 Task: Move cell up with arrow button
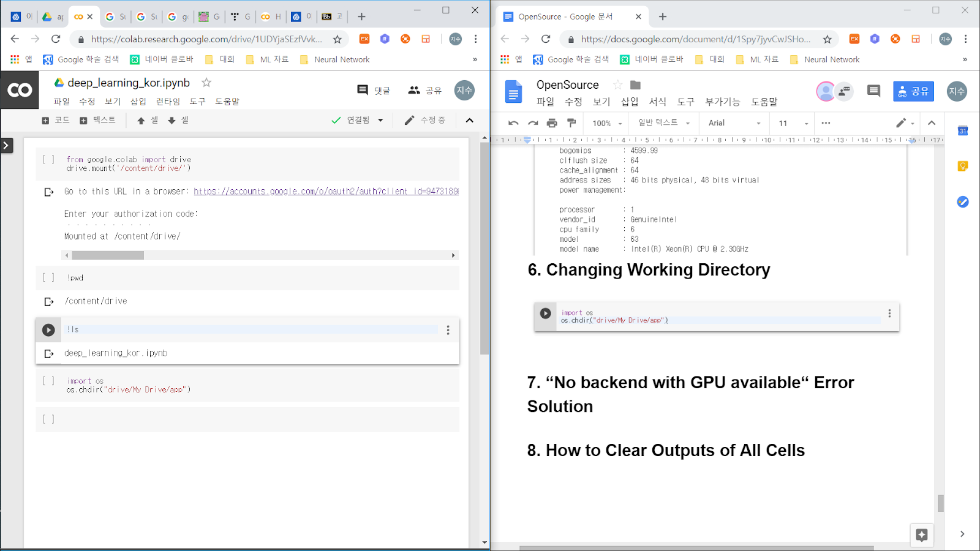tap(148, 120)
